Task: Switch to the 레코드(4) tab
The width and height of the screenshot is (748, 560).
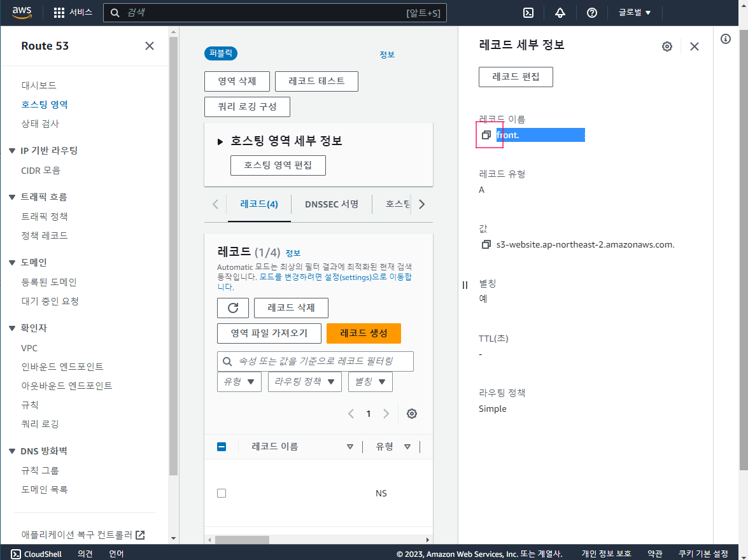Action: coord(259,204)
